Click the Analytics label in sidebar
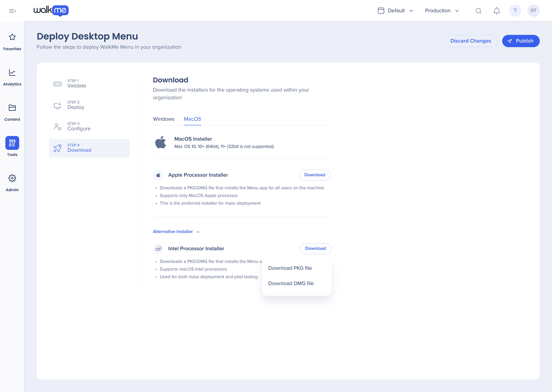The width and height of the screenshot is (552, 392). (12, 84)
